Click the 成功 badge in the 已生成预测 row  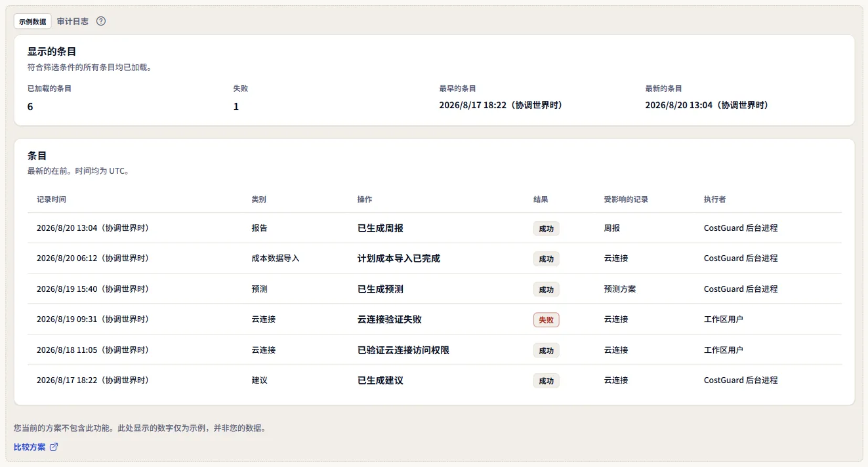point(546,289)
